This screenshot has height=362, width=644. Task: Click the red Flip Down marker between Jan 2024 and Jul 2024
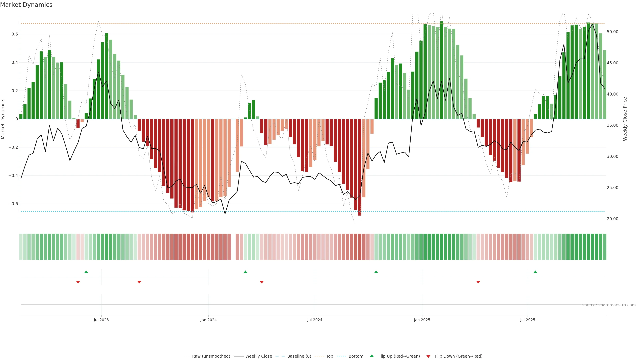(x=262, y=282)
